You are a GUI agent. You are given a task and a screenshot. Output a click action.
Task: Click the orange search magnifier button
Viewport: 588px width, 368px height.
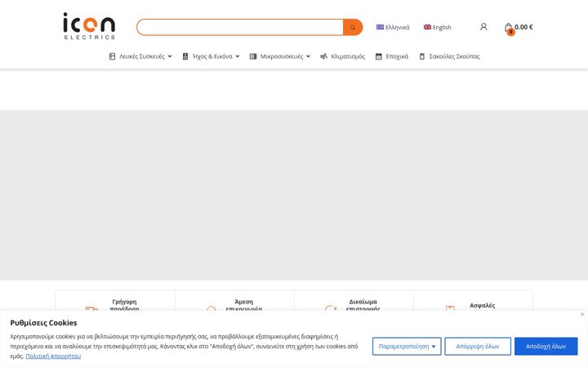(353, 28)
